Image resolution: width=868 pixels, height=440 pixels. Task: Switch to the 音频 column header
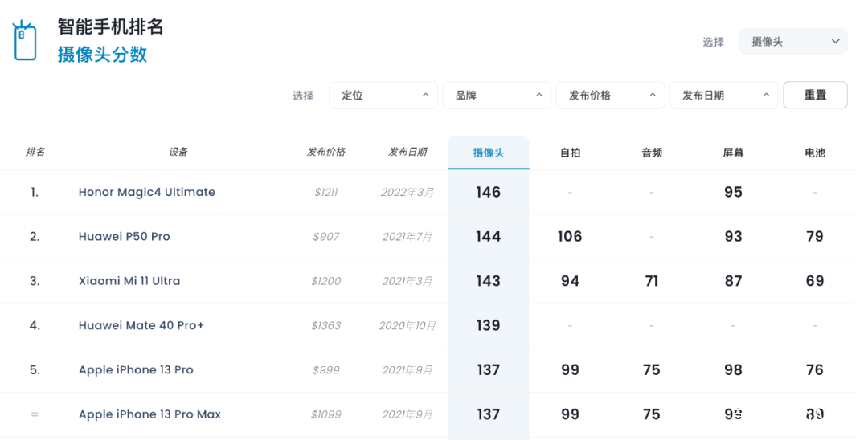pos(652,153)
